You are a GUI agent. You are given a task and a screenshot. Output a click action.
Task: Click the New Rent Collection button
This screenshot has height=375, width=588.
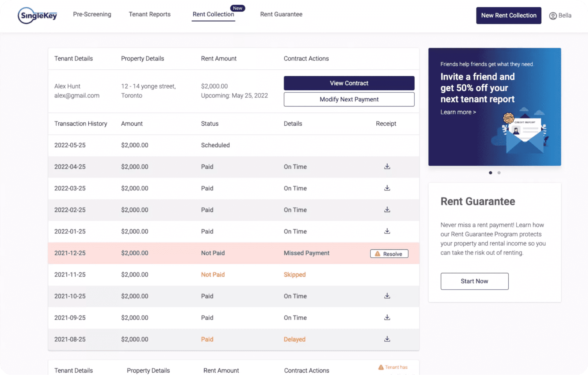[508, 16]
